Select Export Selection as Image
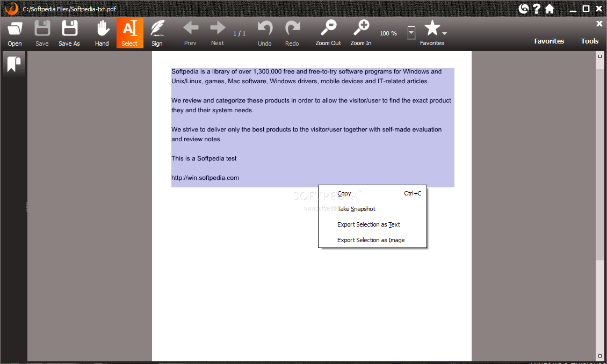Image resolution: width=607 pixels, height=364 pixels. click(x=372, y=240)
